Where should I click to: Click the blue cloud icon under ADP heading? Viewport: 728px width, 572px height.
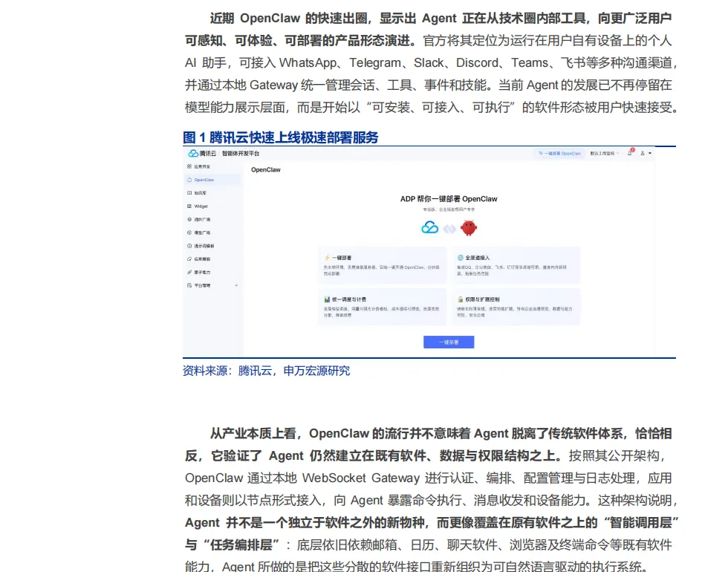pyautogui.click(x=429, y=227)
